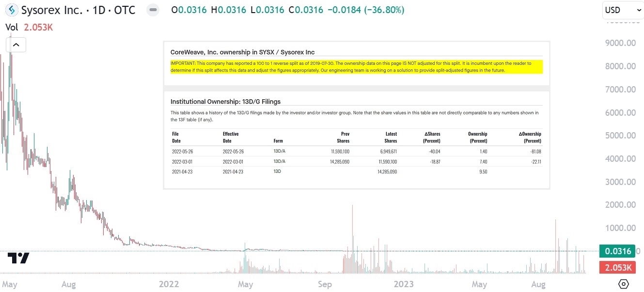Click the 5000.00 price axis label
Screen dimensions: 644x292
pos(621,136)
